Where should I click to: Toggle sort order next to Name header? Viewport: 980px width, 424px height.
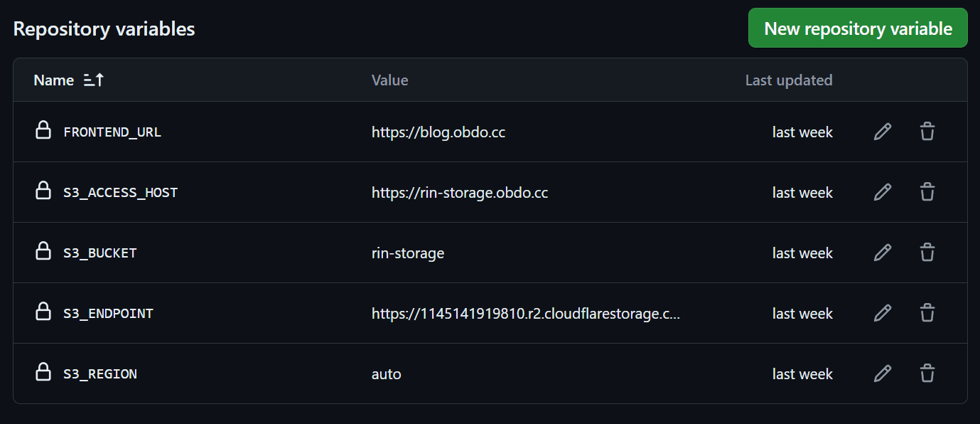tap(93, 80)
